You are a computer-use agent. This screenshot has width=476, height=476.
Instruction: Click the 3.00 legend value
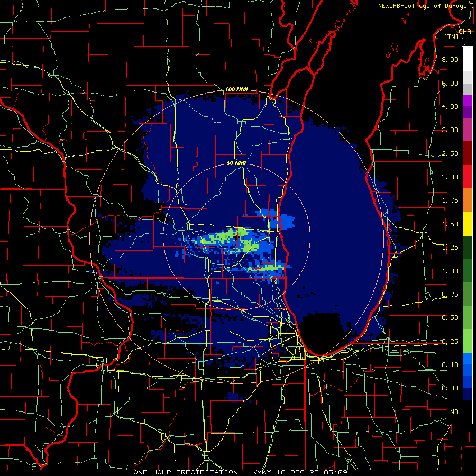pyautogui.click(x=450, y=130)
